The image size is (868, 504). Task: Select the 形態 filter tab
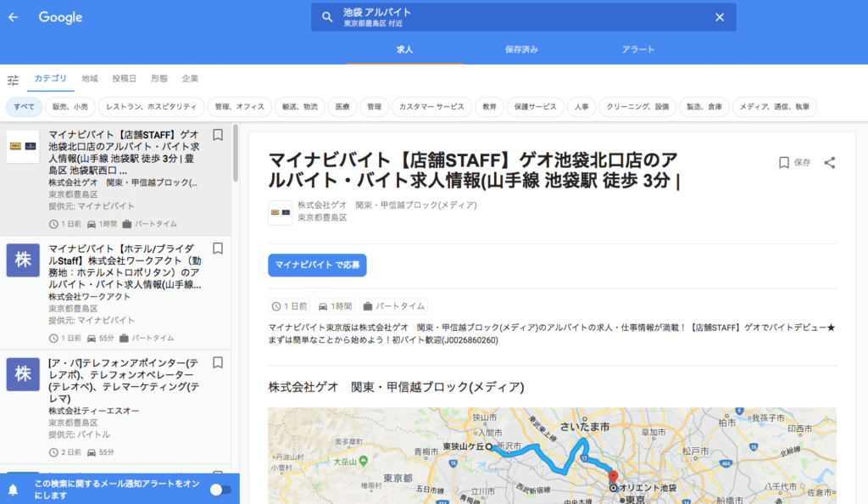(x=159, y=79)
